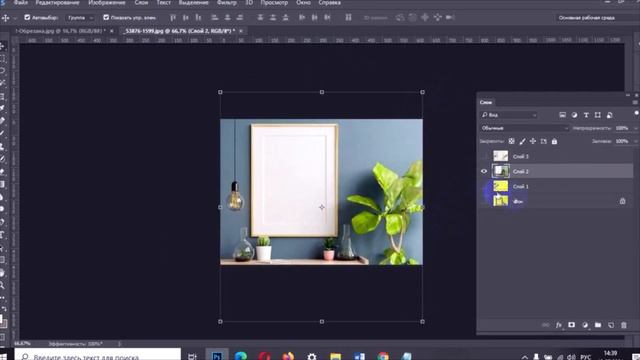Distribute top edges of layers
640x360 pixels.
click(260, 18)
